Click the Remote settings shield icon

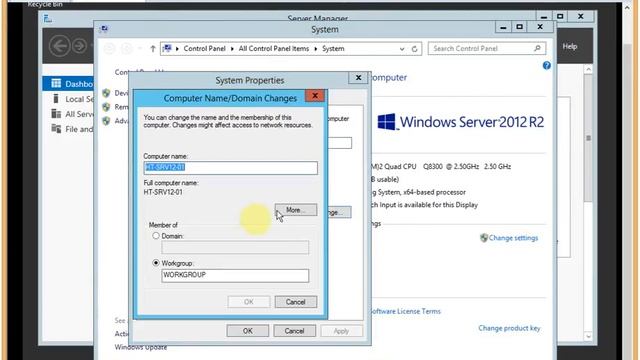tap(106, 107)
